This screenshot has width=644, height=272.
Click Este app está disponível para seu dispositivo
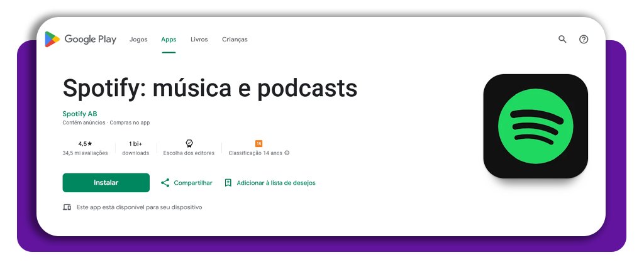coord(139,207)
